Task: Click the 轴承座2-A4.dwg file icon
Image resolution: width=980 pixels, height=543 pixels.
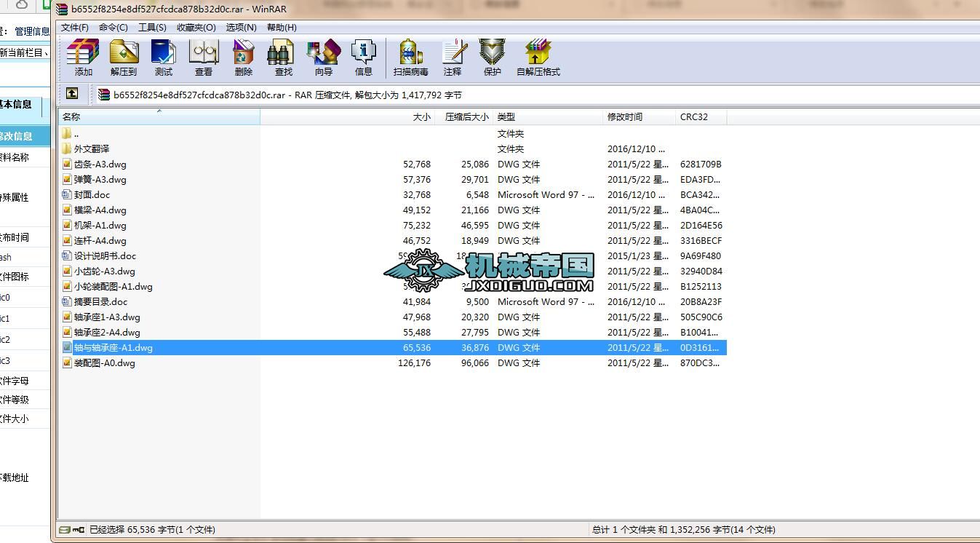Action: point(67,332)
